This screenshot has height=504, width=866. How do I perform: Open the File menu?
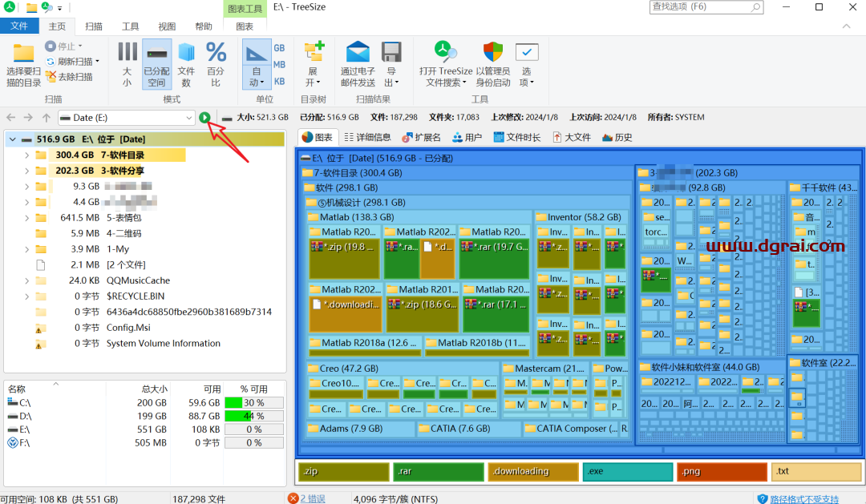[x=19, y=26]
